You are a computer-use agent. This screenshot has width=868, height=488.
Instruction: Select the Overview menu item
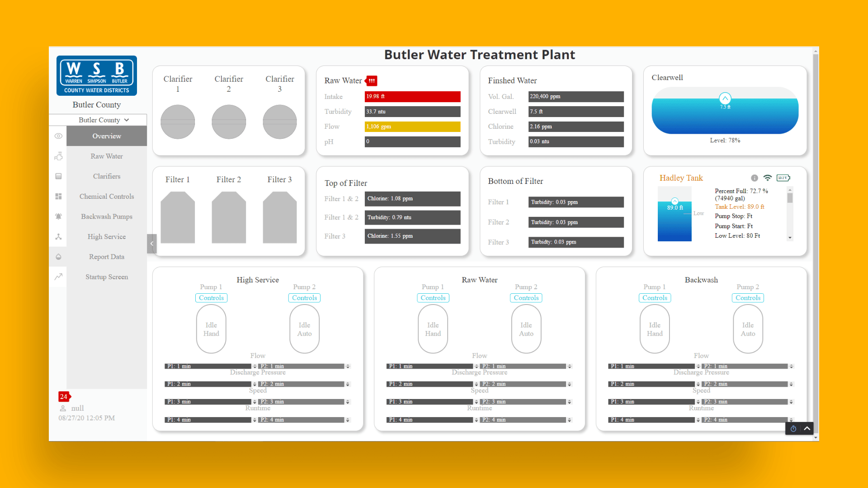(x=106, y=136)
